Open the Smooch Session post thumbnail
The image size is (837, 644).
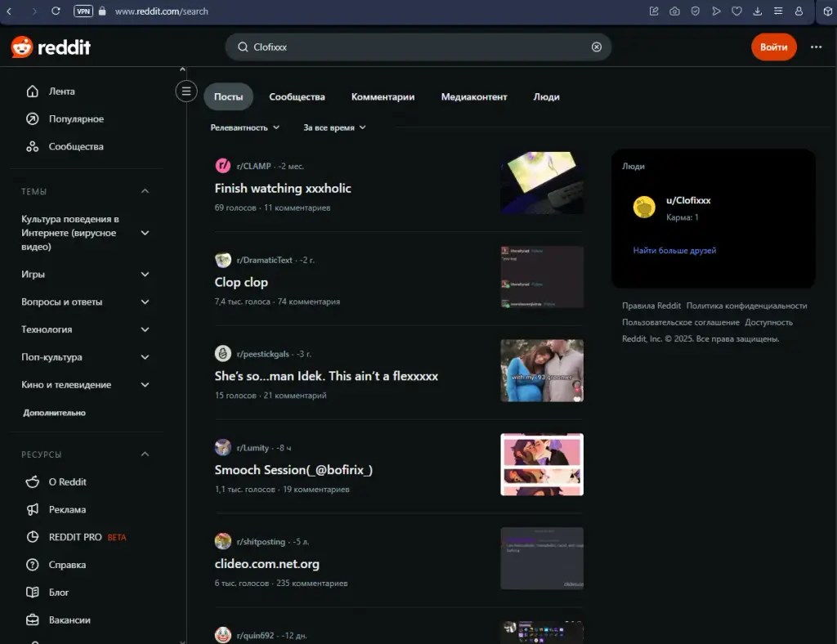tap(542, 465)
